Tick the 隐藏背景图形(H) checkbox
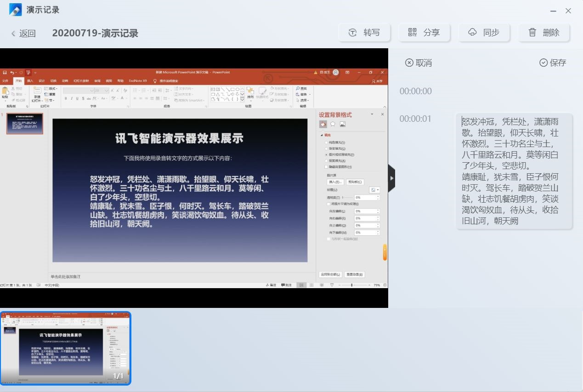The height and width of the screenshot is (392, 583). (x=326, y=167)
